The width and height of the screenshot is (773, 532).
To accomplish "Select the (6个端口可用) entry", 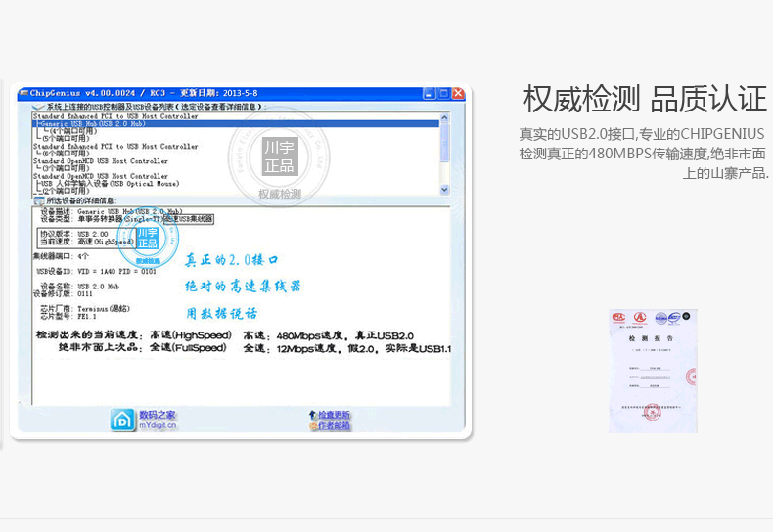I will click(x=66, y=154).
